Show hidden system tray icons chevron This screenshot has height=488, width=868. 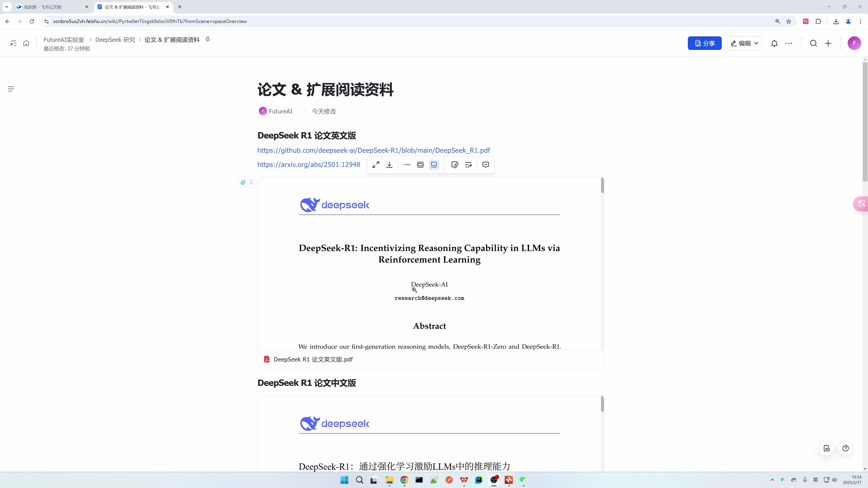pos(772,480)
